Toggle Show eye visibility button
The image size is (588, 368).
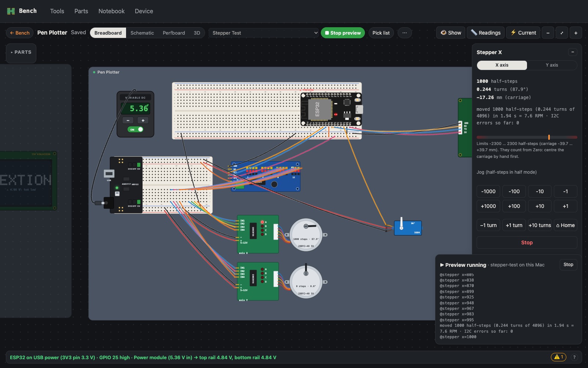point(451,33)
